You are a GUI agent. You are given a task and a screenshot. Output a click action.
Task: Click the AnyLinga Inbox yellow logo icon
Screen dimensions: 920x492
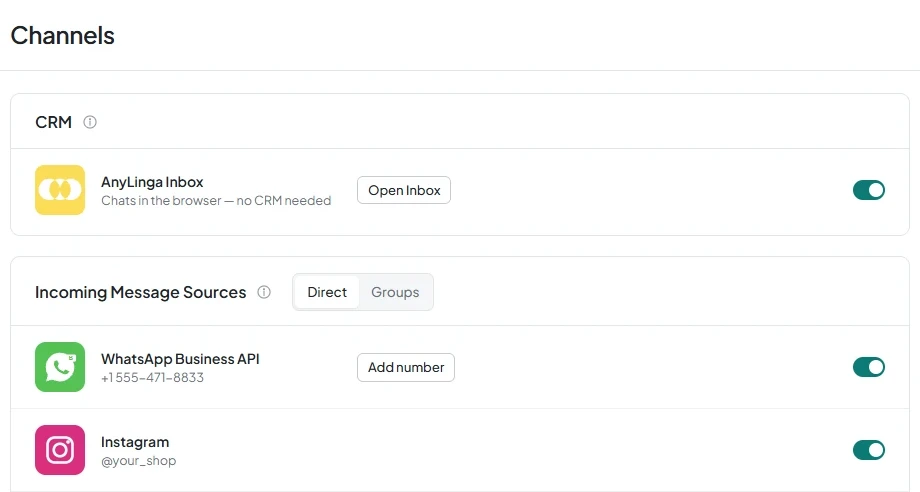click(x=60, y=190)
